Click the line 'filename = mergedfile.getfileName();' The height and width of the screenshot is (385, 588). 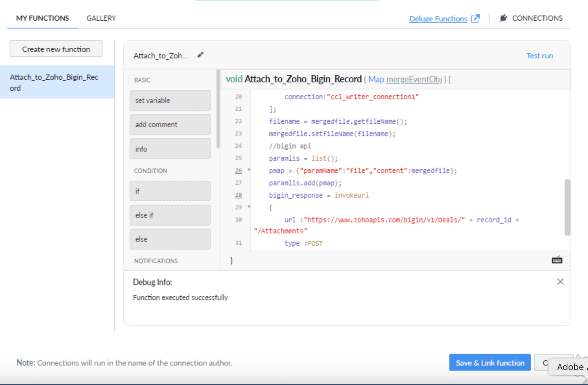pyautogui.click(x=338, y=121)
